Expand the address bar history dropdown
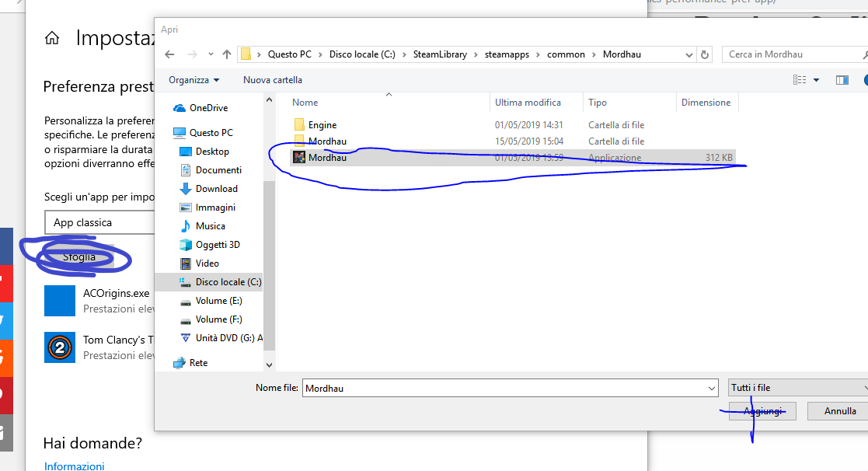This screenshot has width=868, height=471. (x=688, y=54)
